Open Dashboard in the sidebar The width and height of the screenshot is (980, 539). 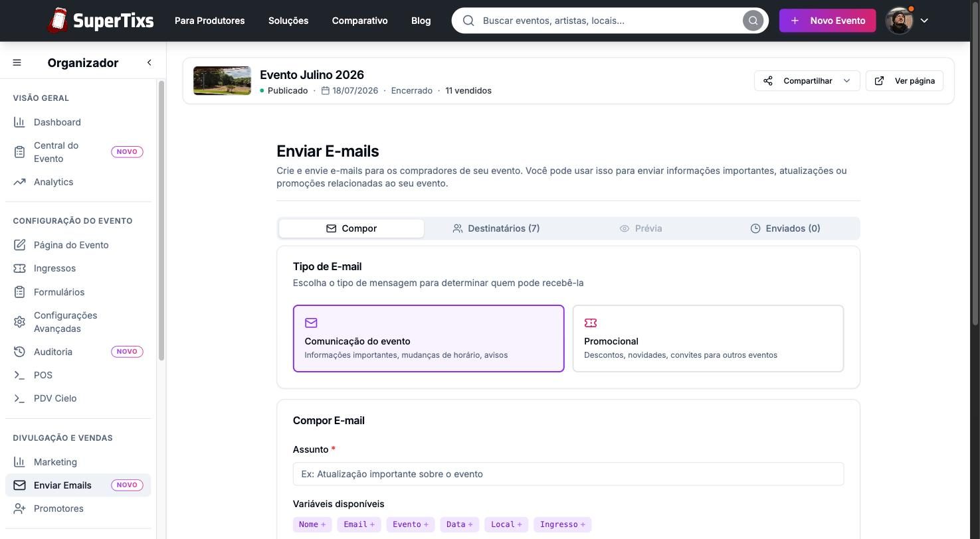78,122
